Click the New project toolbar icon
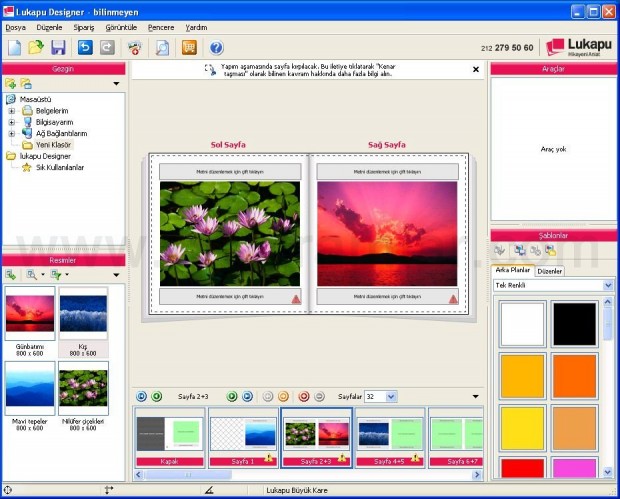The width and height of the screenshot is (620, 499). pos(15,47)
